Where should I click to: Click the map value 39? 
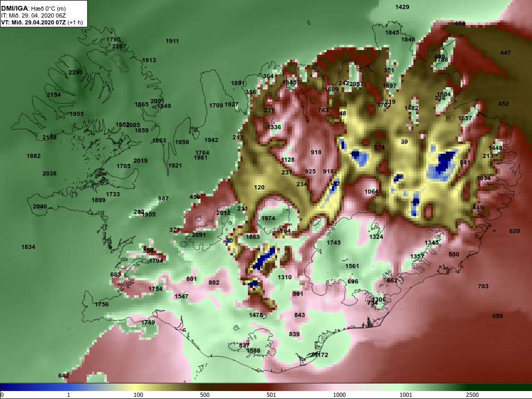click(x=404, y=142)
